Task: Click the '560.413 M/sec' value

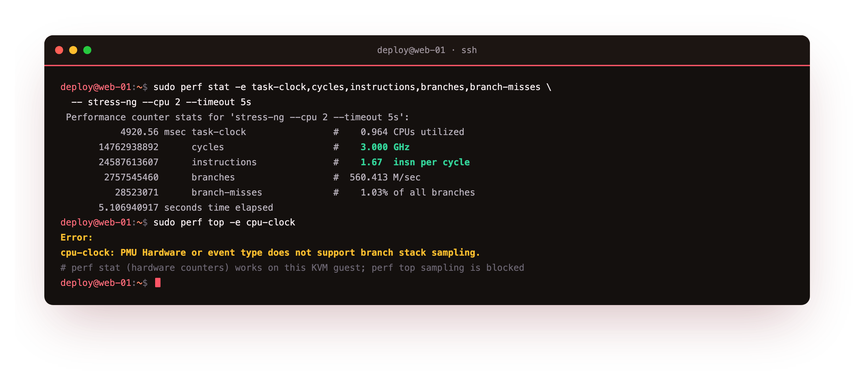Action: tap(385, 178)
